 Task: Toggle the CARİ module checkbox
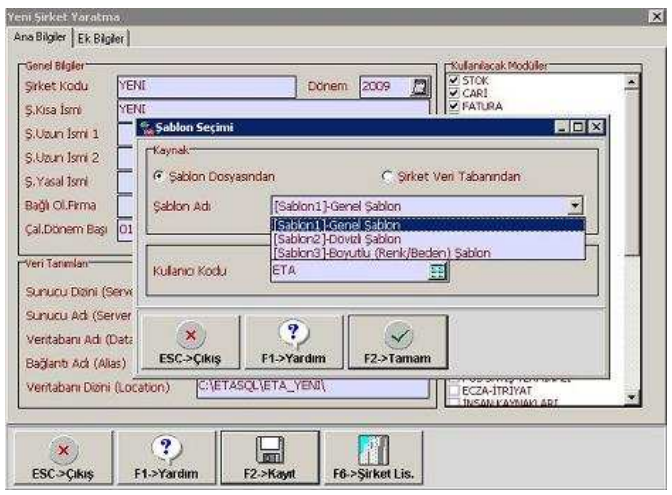(x=453, y=93)
